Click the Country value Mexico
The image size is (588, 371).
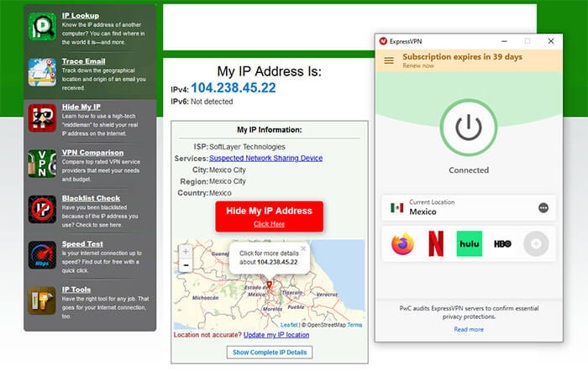click(220, 193)
